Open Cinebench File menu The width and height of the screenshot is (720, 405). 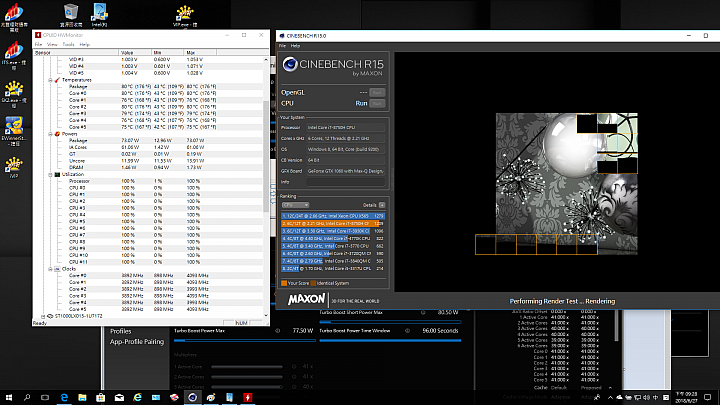coord(282,46)
